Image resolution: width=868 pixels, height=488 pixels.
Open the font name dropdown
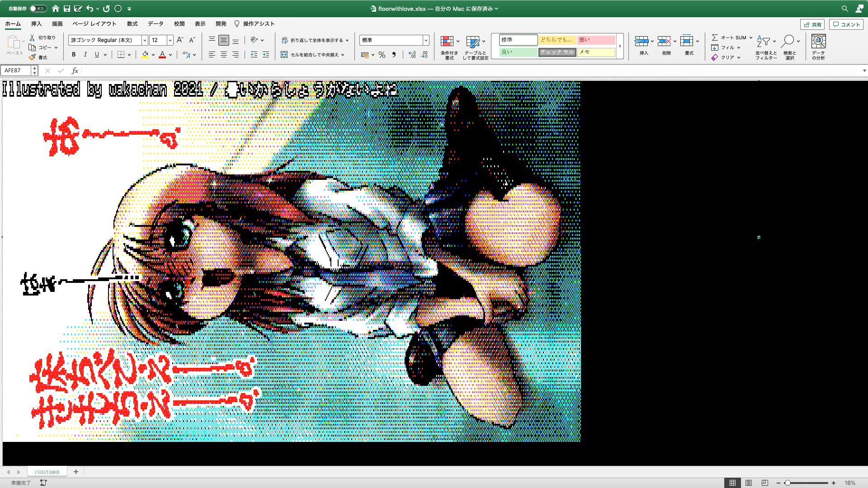145,40
